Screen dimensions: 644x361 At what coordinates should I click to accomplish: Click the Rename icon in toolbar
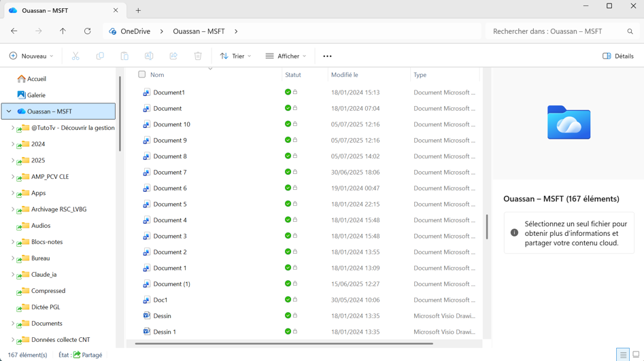coord(149,56)
